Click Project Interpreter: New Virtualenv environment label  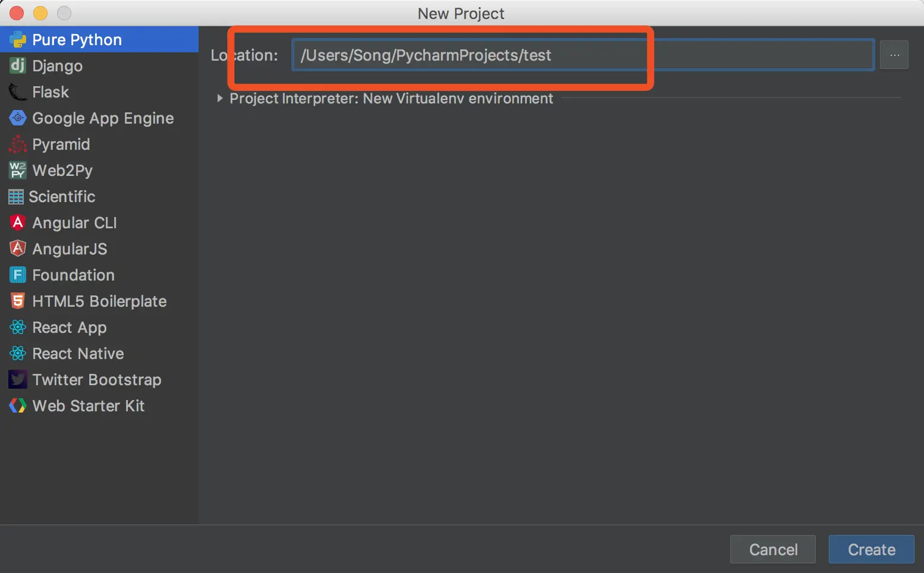391,98
